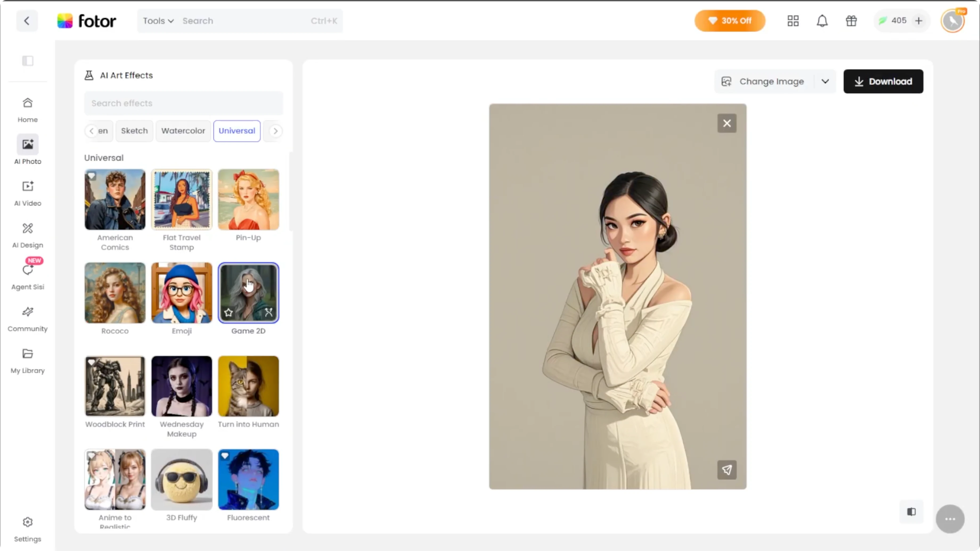Open the user profile avatar
Screen dimensions: 980x551
pos(953,20)
